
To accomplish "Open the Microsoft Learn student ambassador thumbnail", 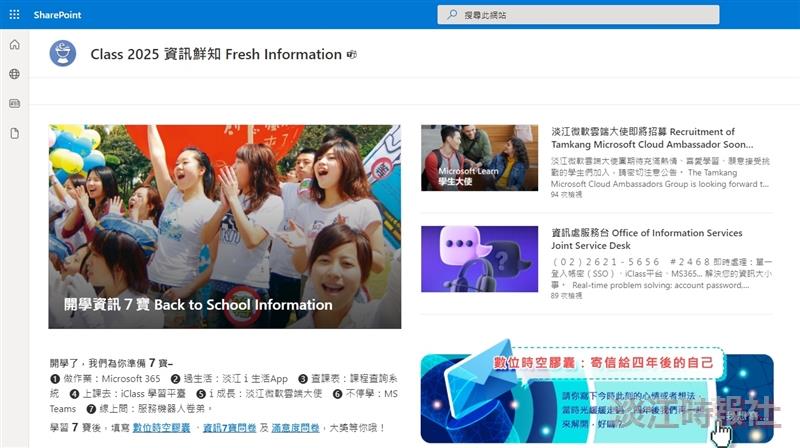I will pyautogui.click(x=479, y=158).
